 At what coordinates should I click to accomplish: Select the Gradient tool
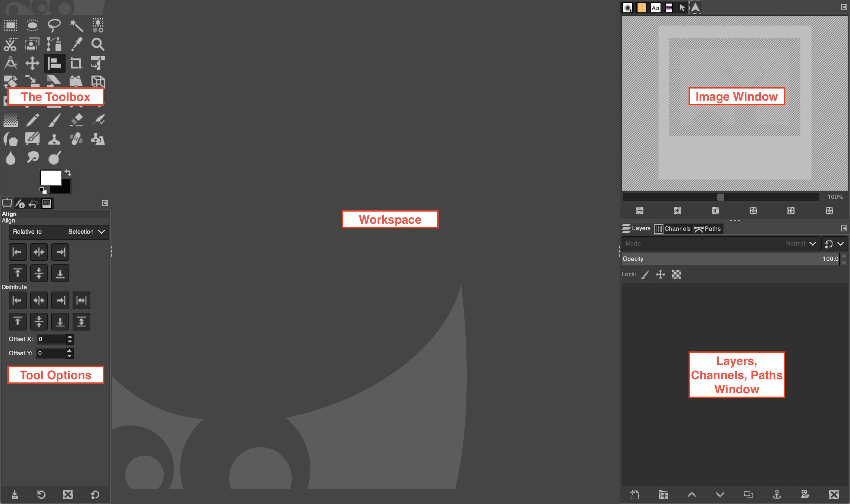tap(11, 120)
